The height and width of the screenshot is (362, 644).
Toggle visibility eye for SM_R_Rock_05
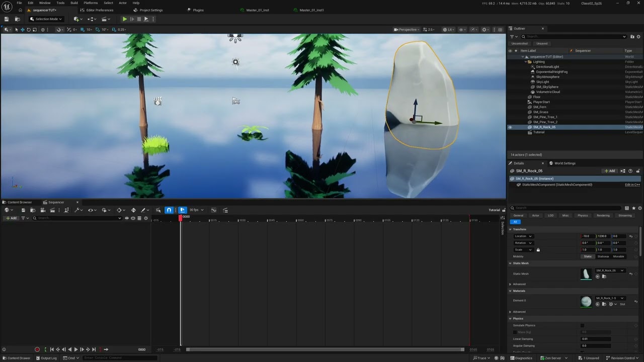point(510,127)
